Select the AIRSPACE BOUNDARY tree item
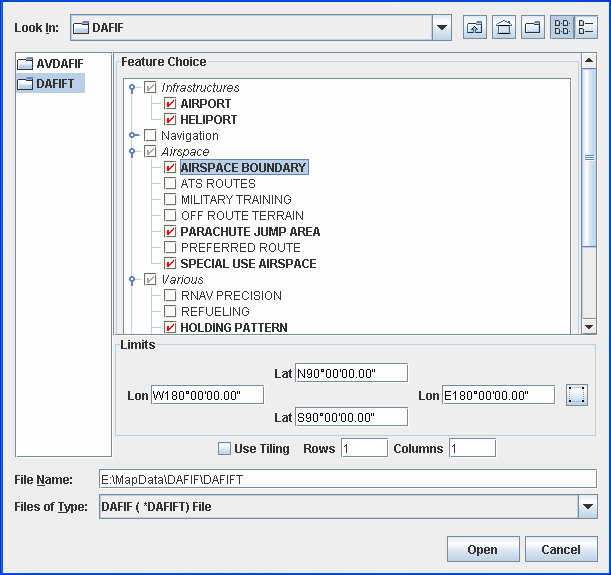The height and width of the screenshot is (575, 611). [x=243, y=168]
